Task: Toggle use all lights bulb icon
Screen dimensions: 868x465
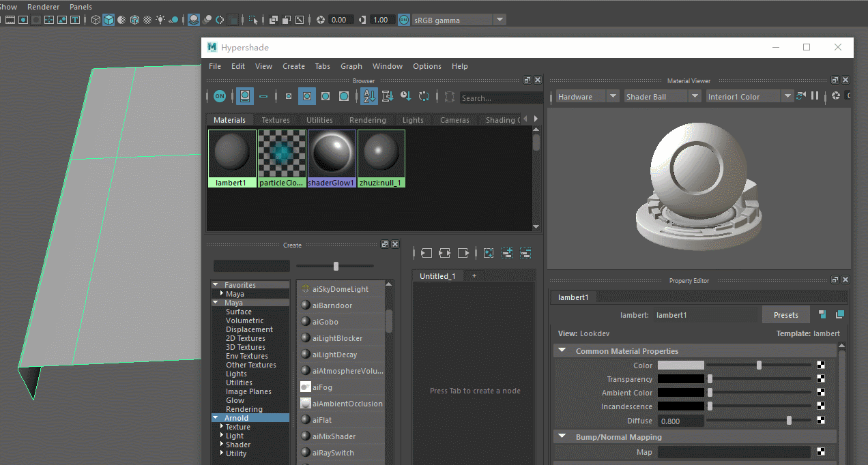Action: tap(161, 20)
